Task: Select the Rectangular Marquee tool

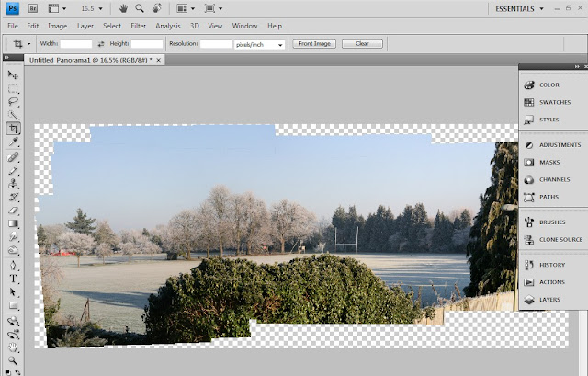Action: 13,88
